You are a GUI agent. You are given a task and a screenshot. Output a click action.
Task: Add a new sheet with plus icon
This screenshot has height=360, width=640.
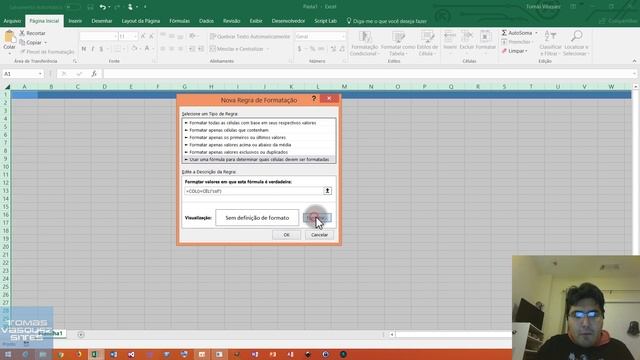point(81,335)
